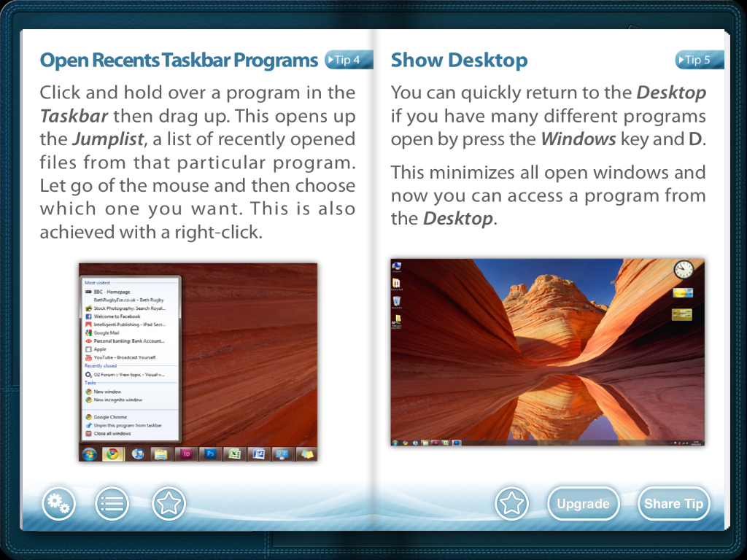This screenshot has width=747, height=560.
Task: Click the Chrome icon in the left taskbar
Action: click(x=112, y=454)
